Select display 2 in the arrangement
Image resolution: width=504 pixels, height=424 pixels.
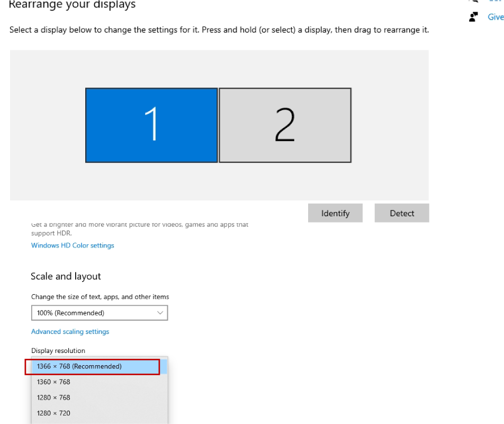[285, 125]
